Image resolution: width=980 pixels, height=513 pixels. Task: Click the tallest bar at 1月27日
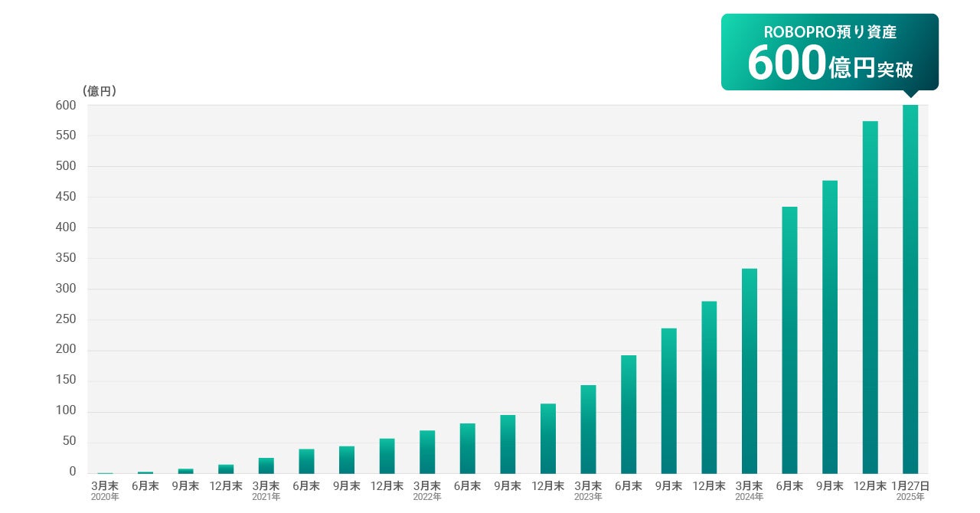(910, 289)
